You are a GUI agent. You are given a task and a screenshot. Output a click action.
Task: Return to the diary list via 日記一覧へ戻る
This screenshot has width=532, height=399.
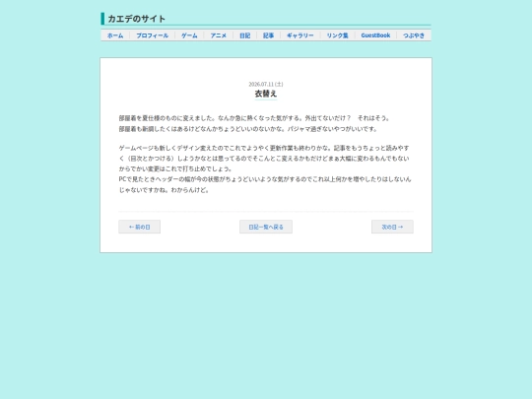pos(266,227)
